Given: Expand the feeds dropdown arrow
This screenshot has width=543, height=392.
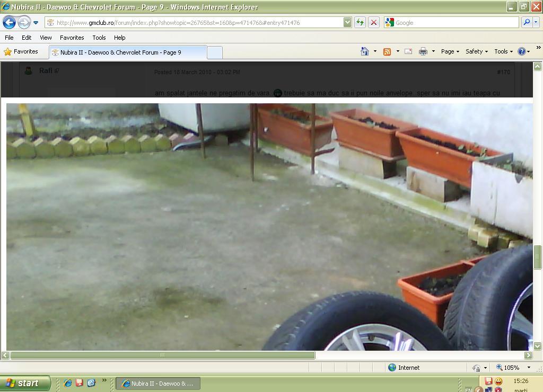Looking at the screenshot, I should click(x=398, y=51).
